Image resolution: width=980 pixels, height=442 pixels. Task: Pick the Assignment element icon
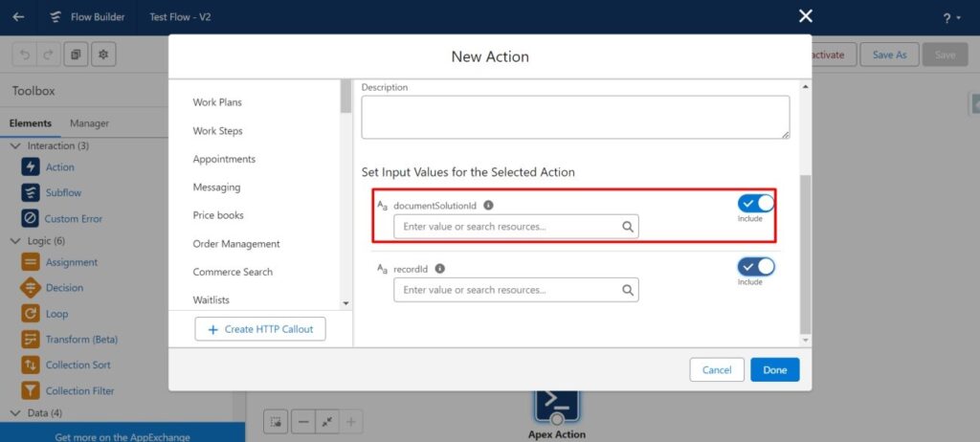(x=30, y=262)
